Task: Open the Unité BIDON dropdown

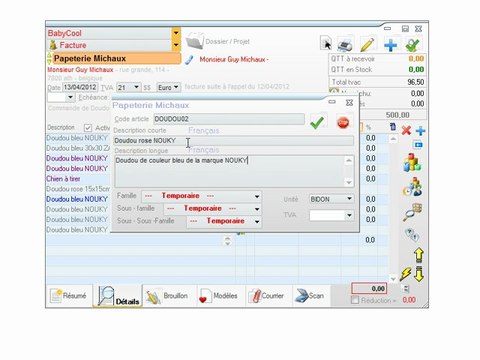Action: point(349,199)
